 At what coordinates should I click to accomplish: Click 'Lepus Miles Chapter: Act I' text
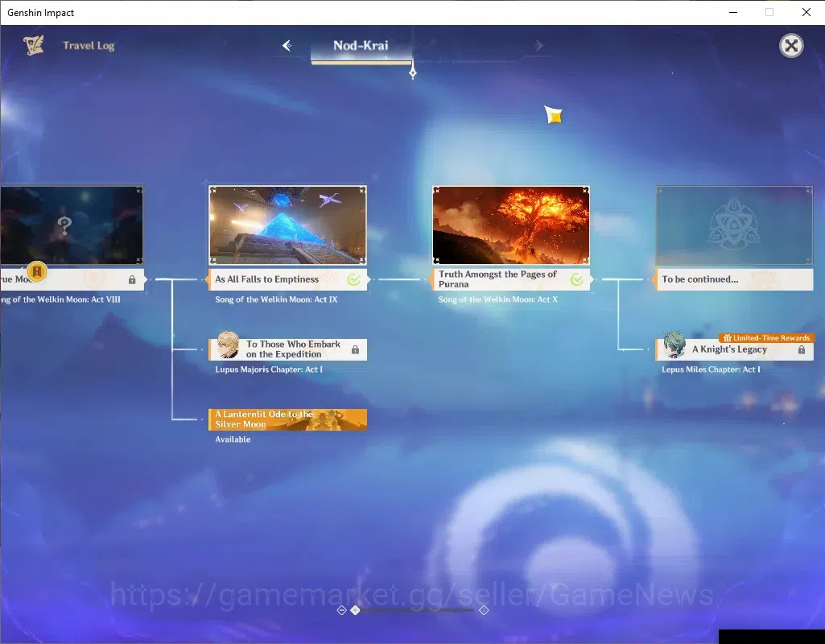[x=711, y=369]
